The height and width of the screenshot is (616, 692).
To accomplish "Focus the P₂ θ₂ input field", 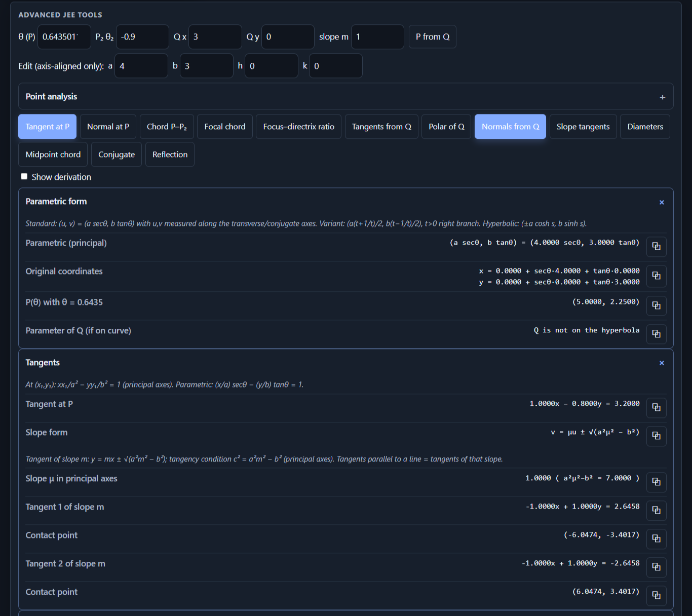I will [142, 37].
